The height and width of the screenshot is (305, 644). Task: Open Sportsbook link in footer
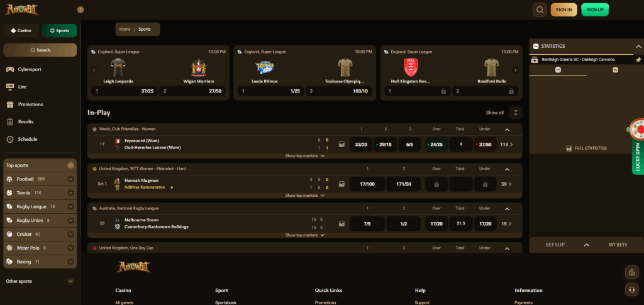click(226, 302)
